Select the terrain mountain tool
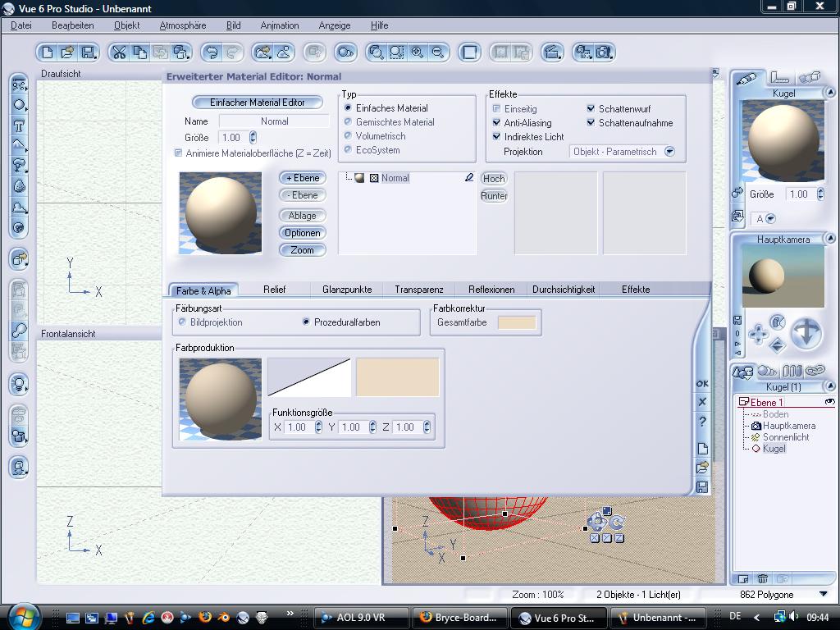The image size is (840, 630). click(20, 145)
